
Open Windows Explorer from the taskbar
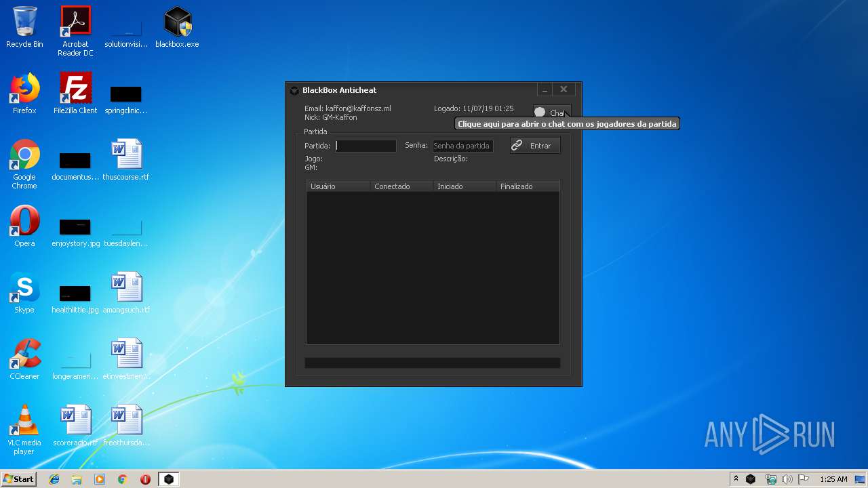(77, 479)
